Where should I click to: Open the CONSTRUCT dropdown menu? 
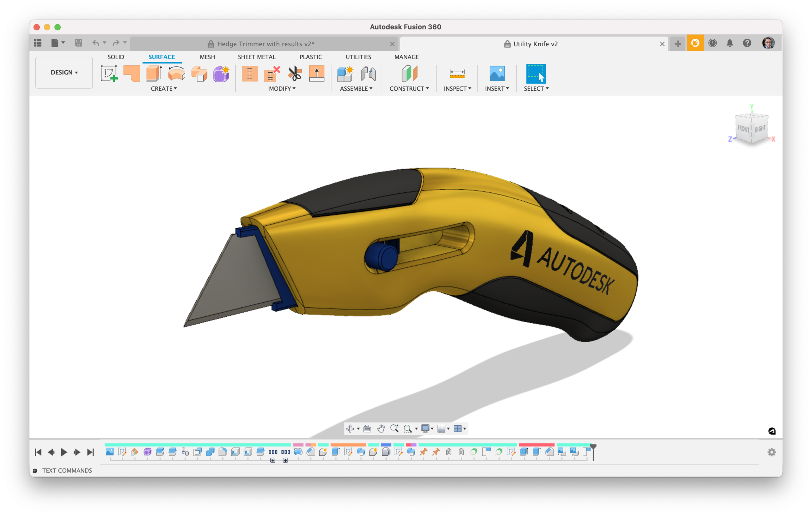tap(409, 89)
